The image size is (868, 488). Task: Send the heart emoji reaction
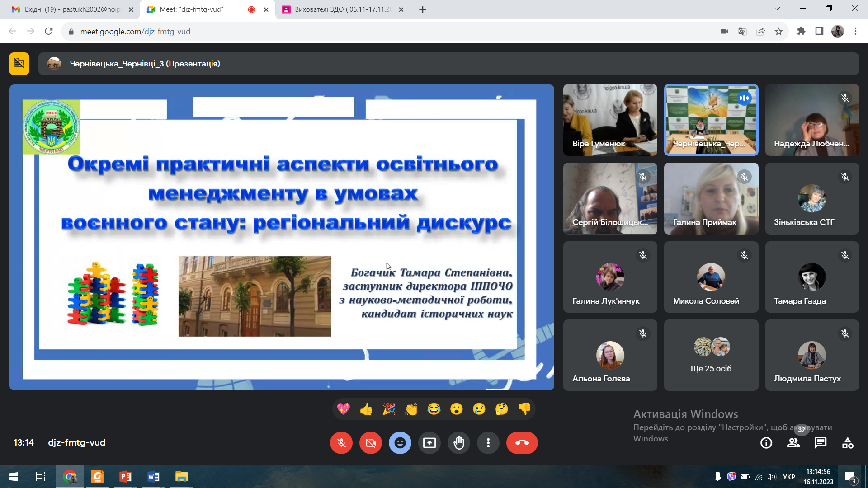coord(344,409)
